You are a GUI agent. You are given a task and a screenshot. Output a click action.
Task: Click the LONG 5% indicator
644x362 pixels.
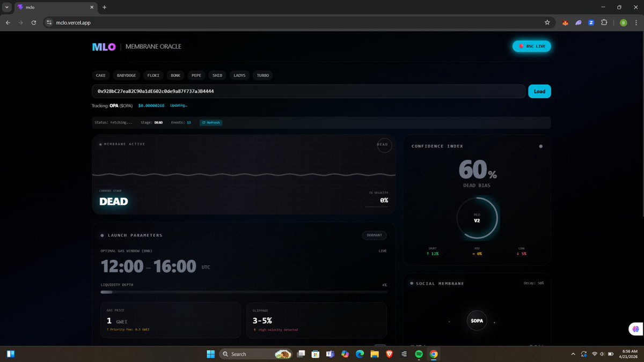pos(521,250)
